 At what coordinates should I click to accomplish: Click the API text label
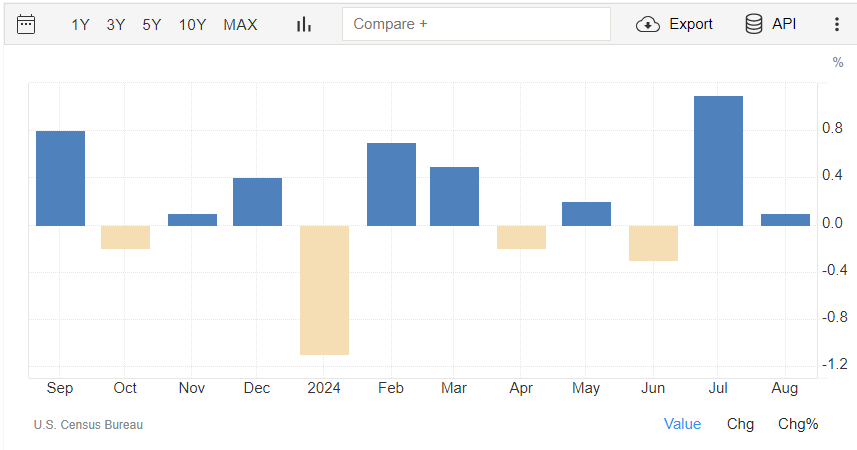pos(784,24)
